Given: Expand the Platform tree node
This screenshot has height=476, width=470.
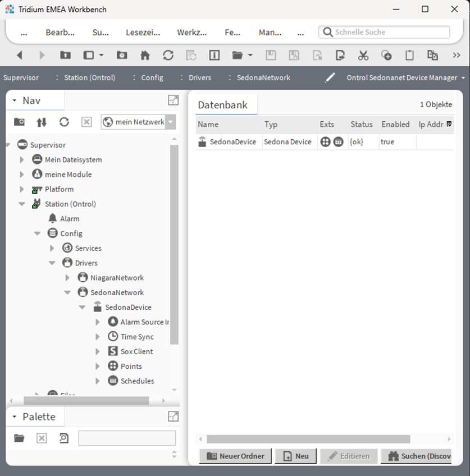Looking at the screenshot, I should point(21,189).
